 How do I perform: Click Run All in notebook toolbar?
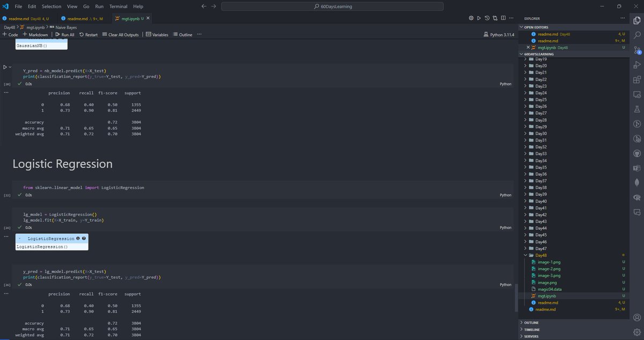pyautogui.click(x=65, y=34)
